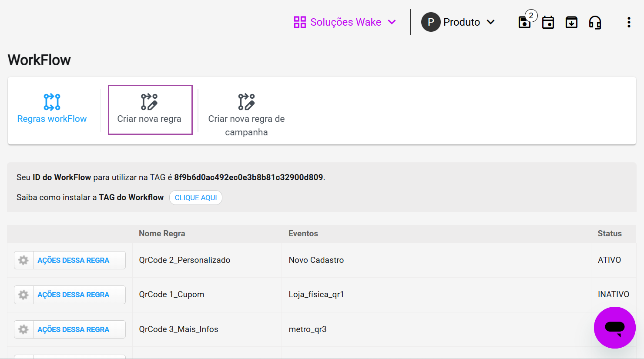This screenshot has height=359, width=644.
Task: Click the gear icon for QrCode 2_Personalizado
Action: [x=23, y=260]
